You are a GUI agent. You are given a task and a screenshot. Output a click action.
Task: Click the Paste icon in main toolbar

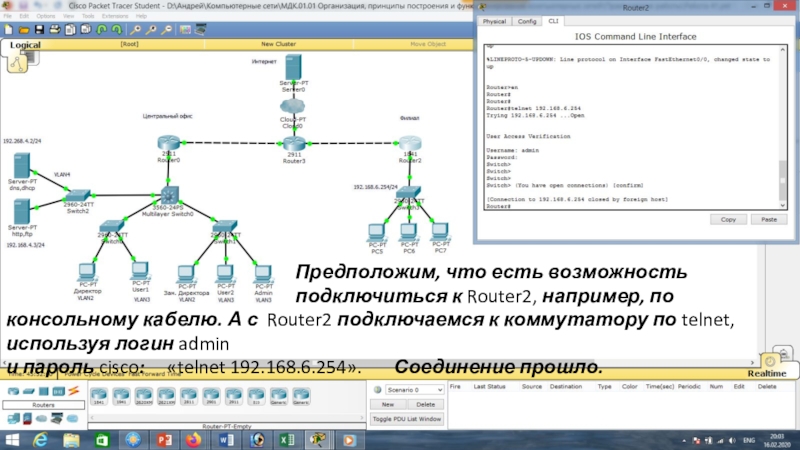pos(86,30)
